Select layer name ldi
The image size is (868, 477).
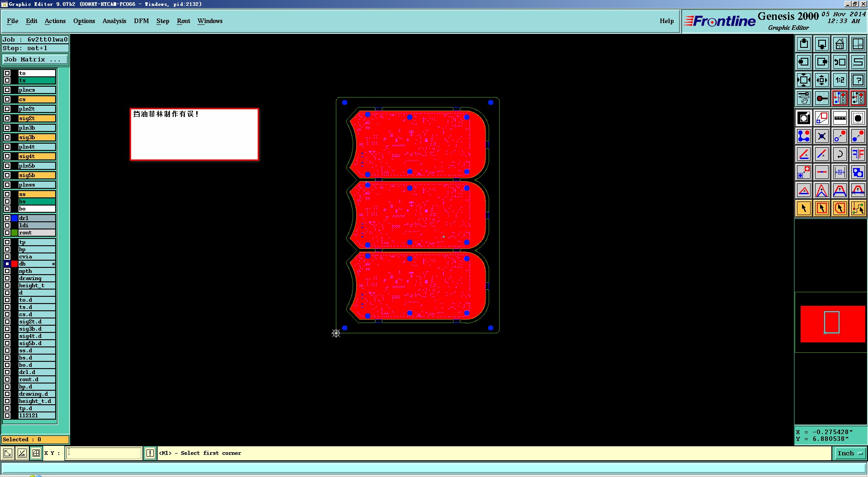(37, 225)
